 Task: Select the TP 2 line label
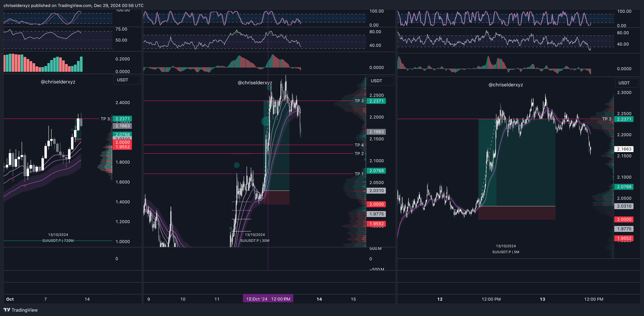[x=359, y=153]
